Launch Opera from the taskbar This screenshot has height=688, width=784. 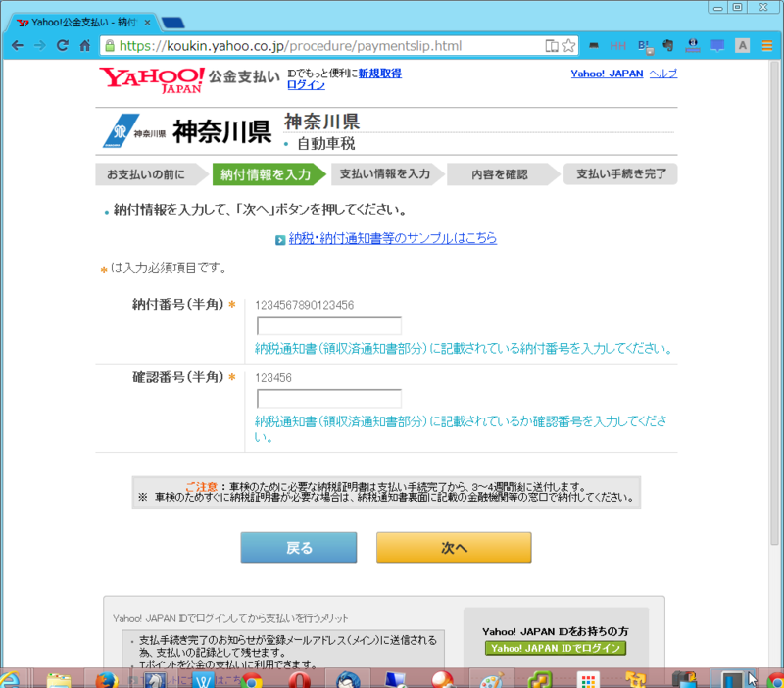(299, 680)
